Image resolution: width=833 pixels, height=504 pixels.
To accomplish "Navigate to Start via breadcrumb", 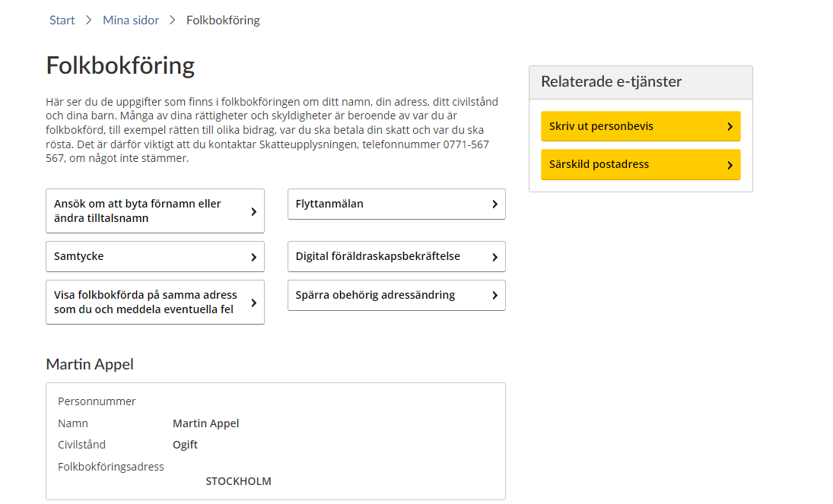I will (62, 20).
